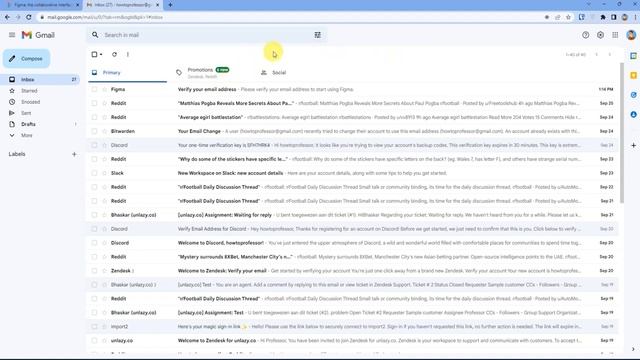Get add-ons plus icon in side panel
This screenshot has height=360, width=640.
coord(633,145)
